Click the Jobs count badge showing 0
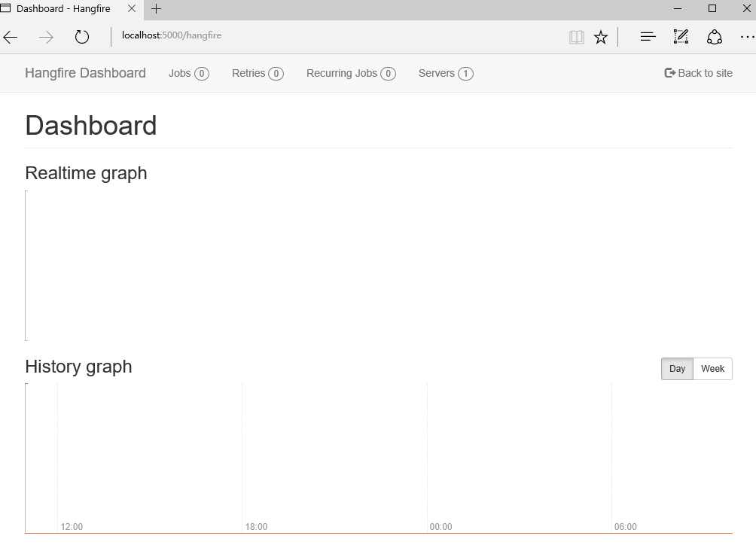This screenshot has height=551, width=756. pos(202,74)
